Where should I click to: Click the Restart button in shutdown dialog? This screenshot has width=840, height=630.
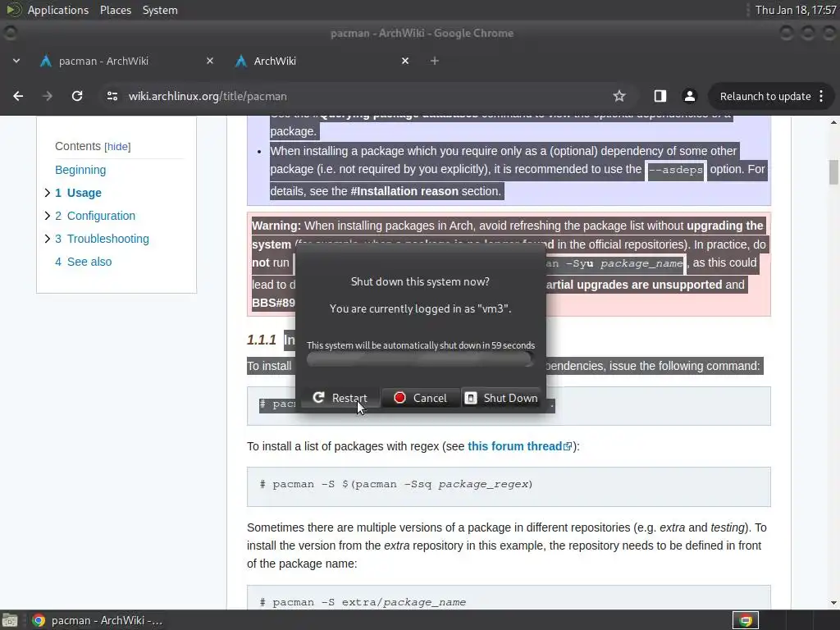pyautogui.click(x=340, y=398)
